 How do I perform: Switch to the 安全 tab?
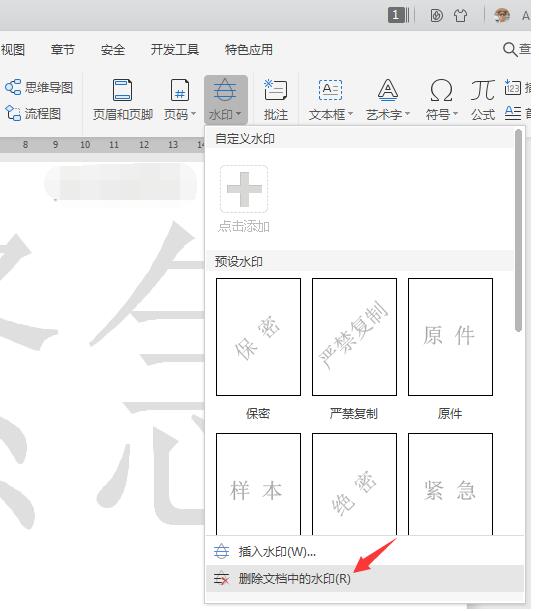[x=113, y=49]
